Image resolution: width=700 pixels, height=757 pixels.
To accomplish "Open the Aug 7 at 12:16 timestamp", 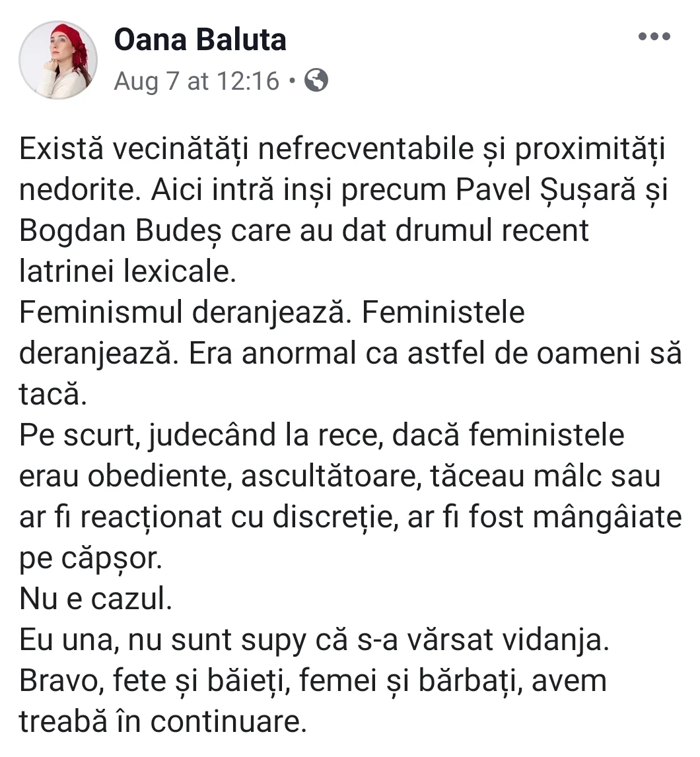I will [197, 81].
